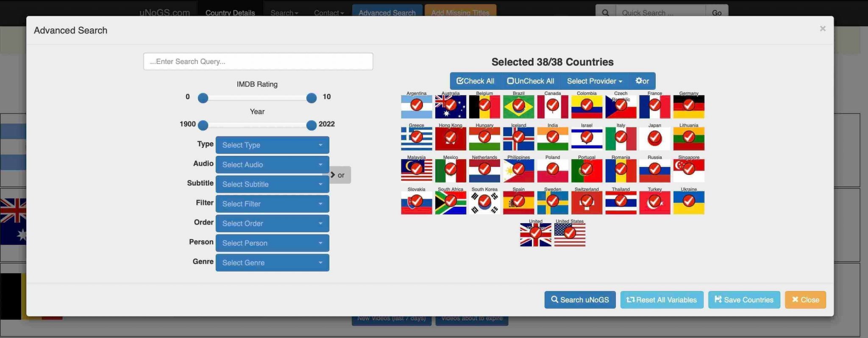Open the Select Provider dropdown

pyautogui.click(x=594, y=81)
